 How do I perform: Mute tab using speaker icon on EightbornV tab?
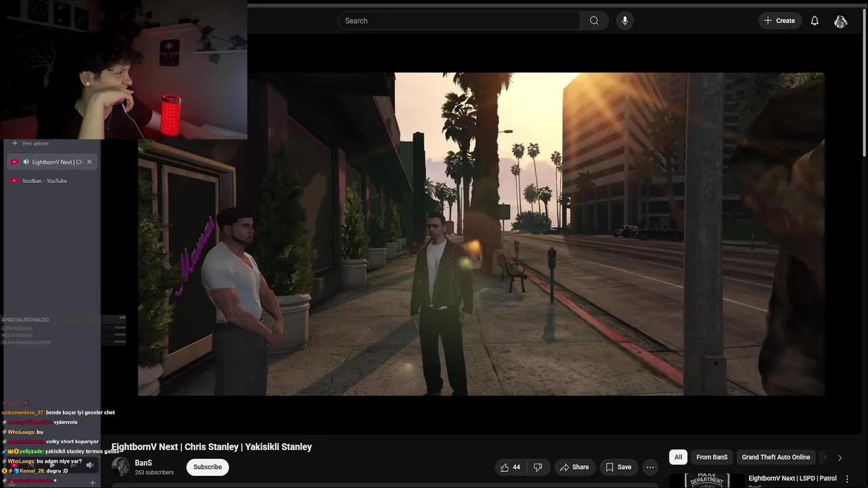[26, 162]
